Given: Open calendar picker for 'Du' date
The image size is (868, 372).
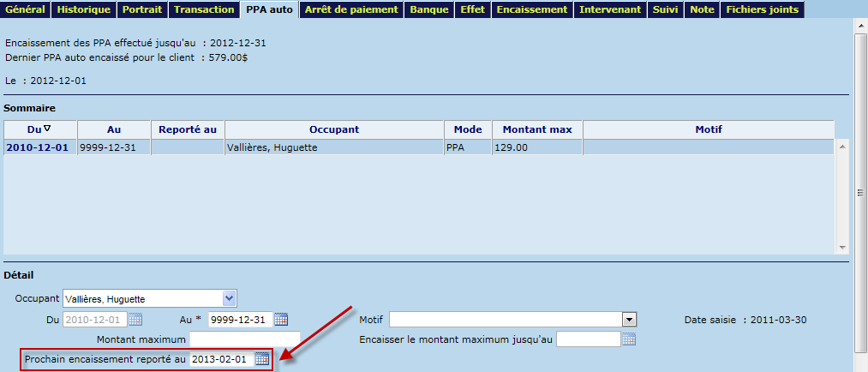Looking at the screenshot, I should [x=135, y=320].
